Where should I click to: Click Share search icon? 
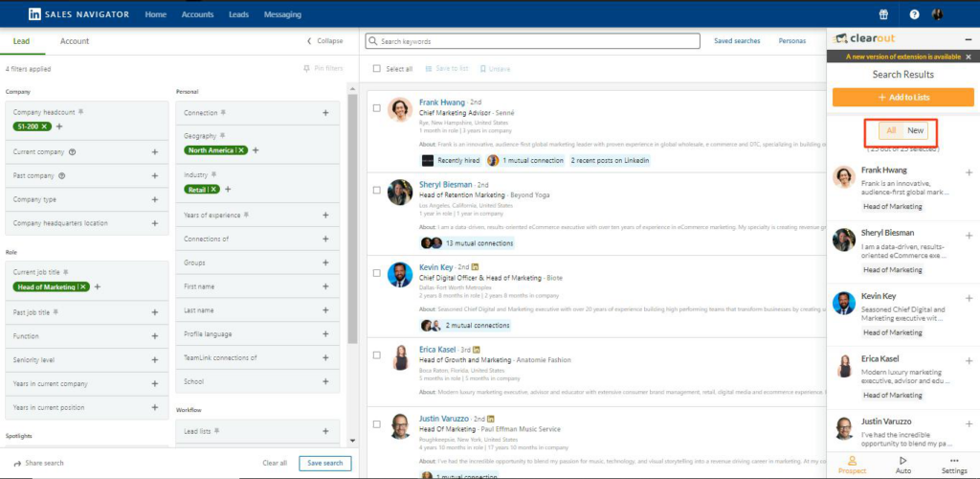coord(17,464)
